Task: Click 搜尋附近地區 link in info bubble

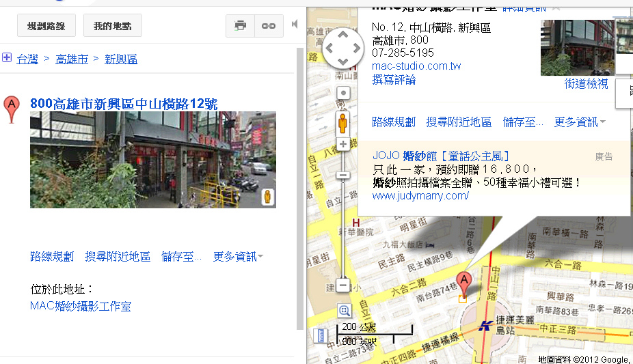Action: tap(459, 122)
